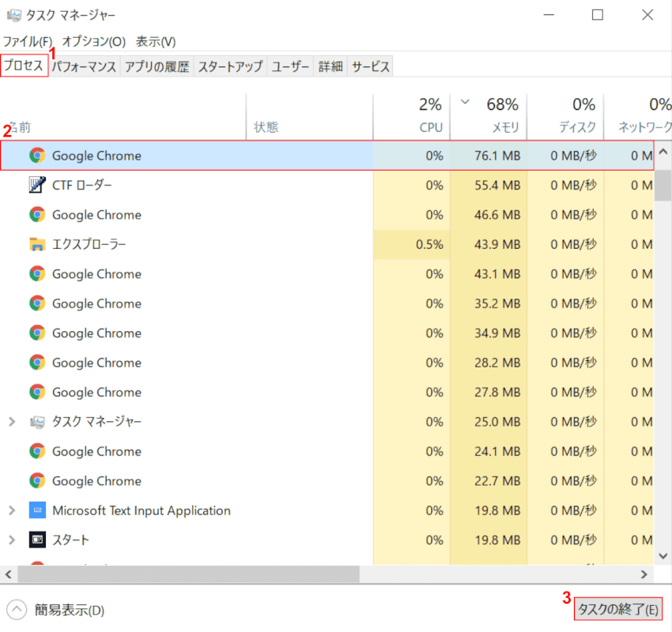Minimize the Task Manager window
The image size is (672, 632).
[549, 15]
